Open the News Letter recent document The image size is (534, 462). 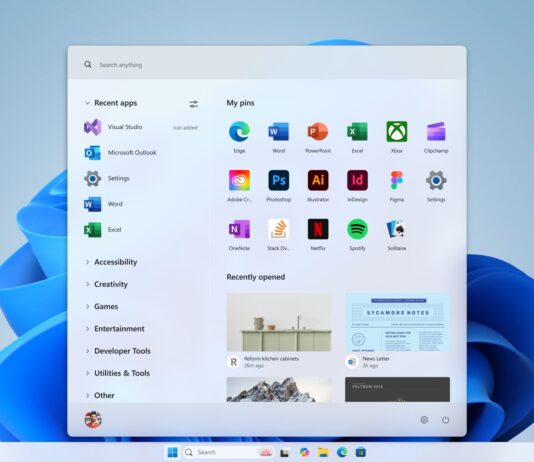tap(397, 330)
